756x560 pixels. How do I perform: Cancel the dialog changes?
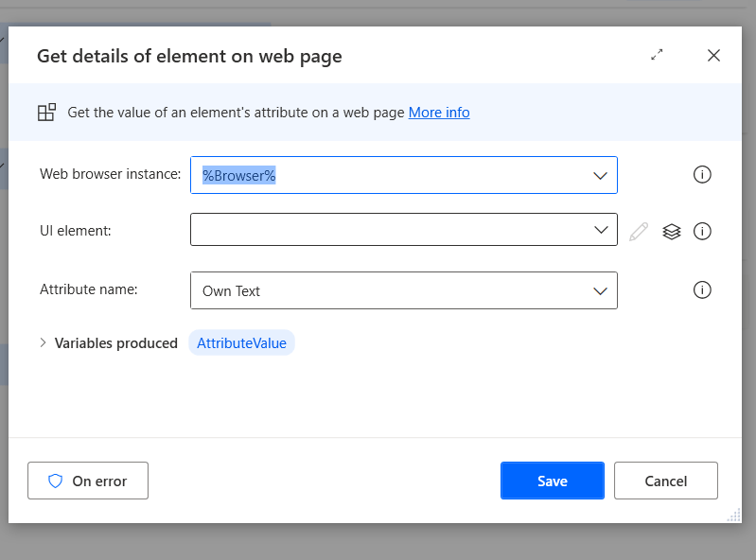665,481
